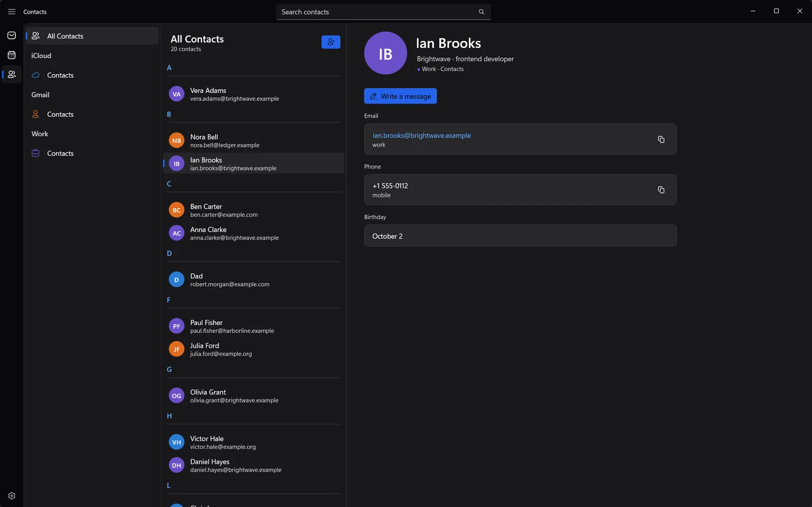Click Olivia Grant OG avatar
812x507 pixels.
177,396
